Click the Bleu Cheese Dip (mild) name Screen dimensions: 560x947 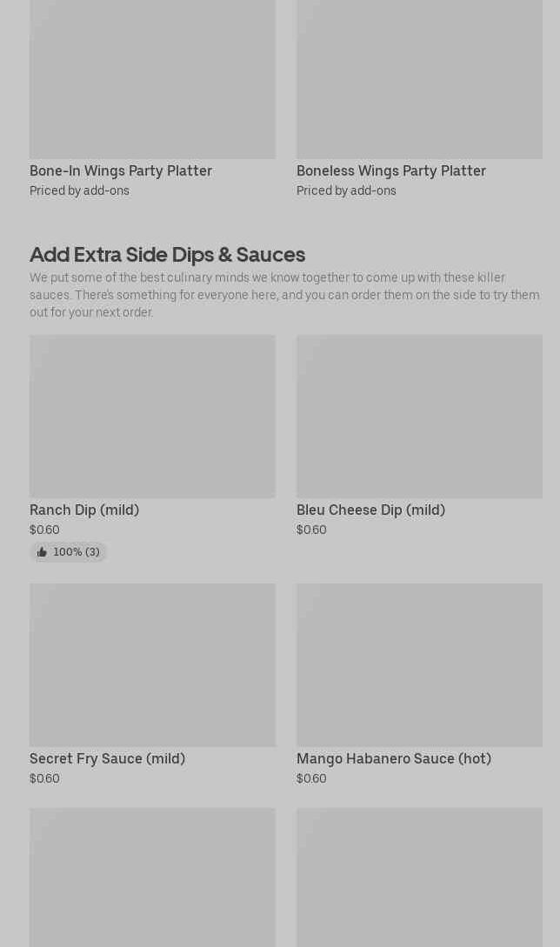tap(371, 510)
